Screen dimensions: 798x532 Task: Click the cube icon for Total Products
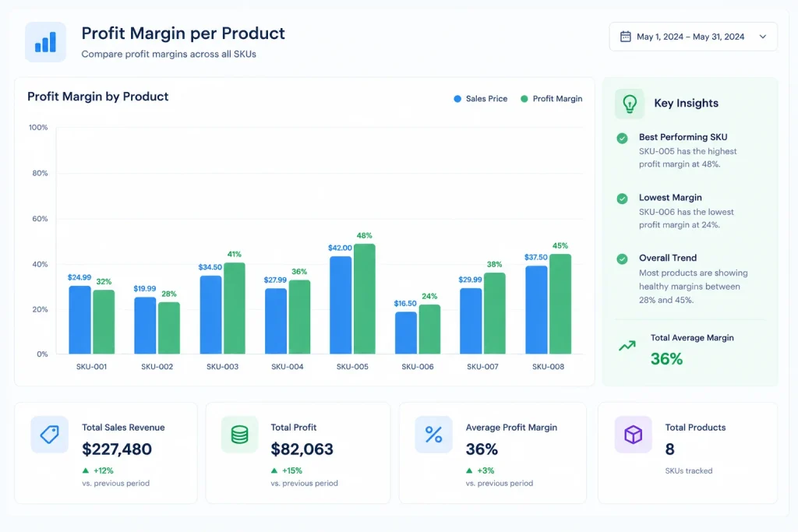tap(633, 435)
